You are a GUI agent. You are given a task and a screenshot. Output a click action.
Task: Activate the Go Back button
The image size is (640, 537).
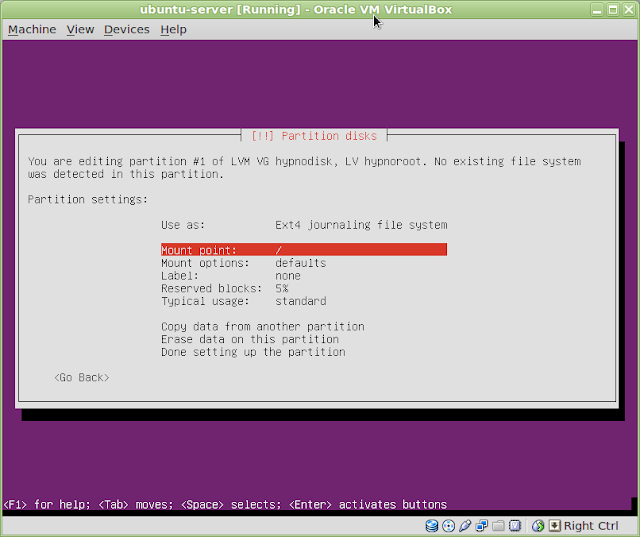[x=82, y=377]
